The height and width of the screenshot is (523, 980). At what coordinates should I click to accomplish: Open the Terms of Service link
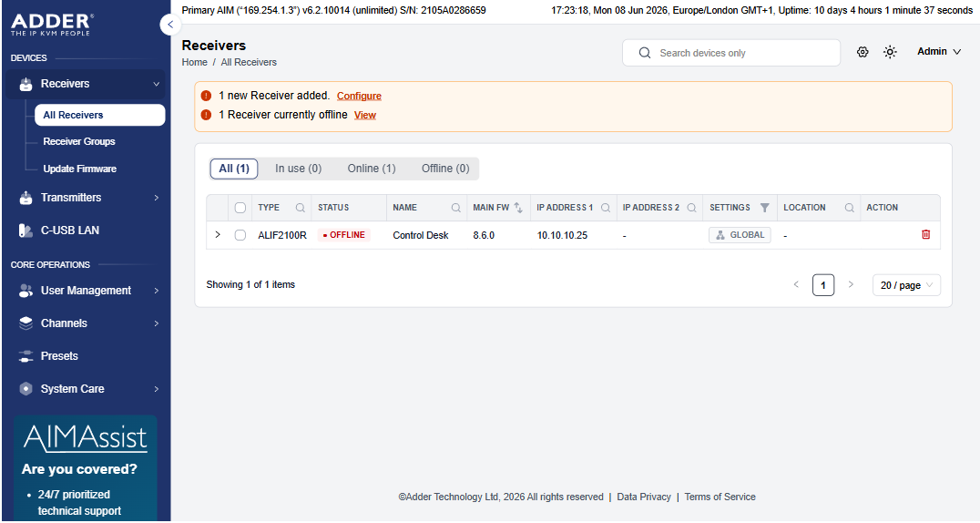coord(720,497)
